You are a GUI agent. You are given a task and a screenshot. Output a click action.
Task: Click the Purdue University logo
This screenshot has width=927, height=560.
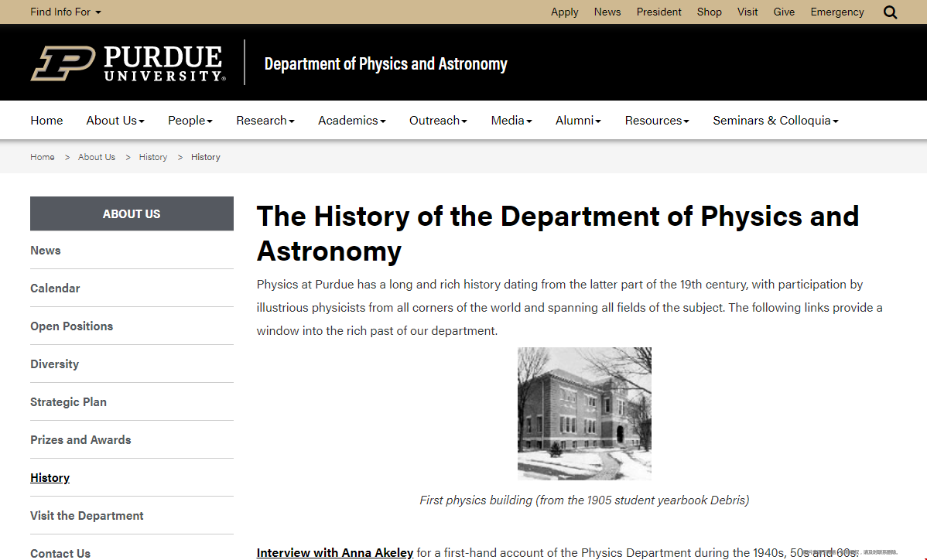coord(128,63)
